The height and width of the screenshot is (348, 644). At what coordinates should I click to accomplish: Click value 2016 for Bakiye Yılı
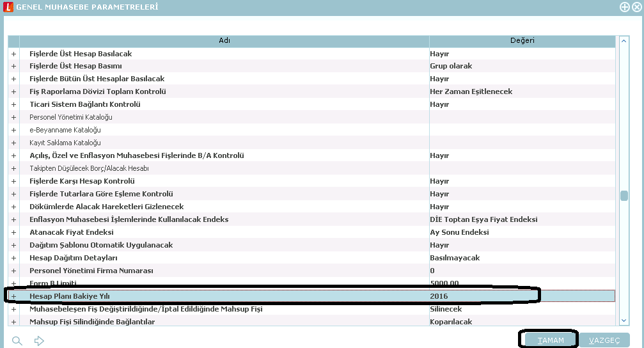pyautogui.click(x=439, y=296)
